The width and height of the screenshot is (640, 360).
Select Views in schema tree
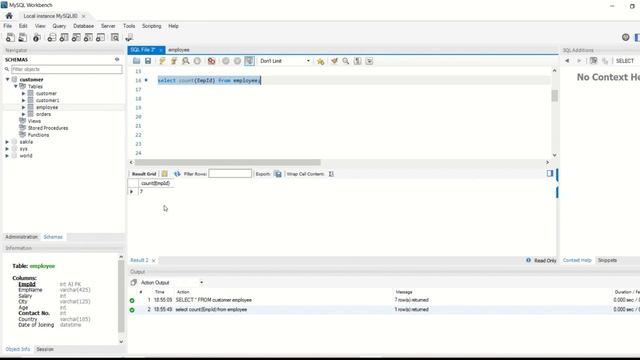pos(34,121)
